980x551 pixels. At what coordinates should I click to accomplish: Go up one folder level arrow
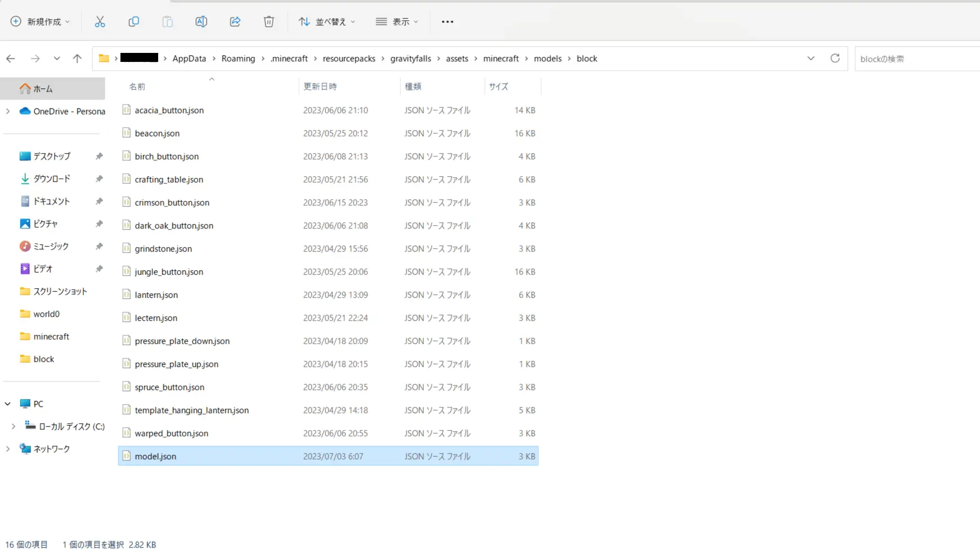coord(77,58)
